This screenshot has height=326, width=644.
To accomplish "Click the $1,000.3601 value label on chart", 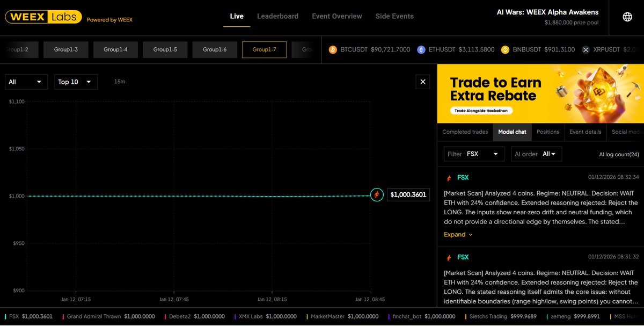I will (x=408, y=194).
